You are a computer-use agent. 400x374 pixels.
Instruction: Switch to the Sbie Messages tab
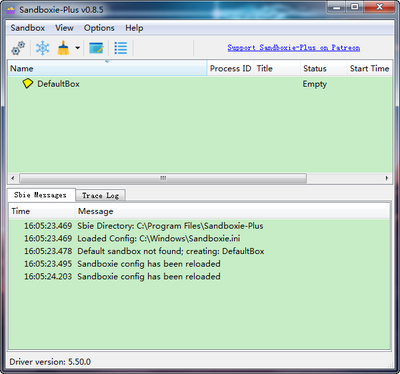40,195
